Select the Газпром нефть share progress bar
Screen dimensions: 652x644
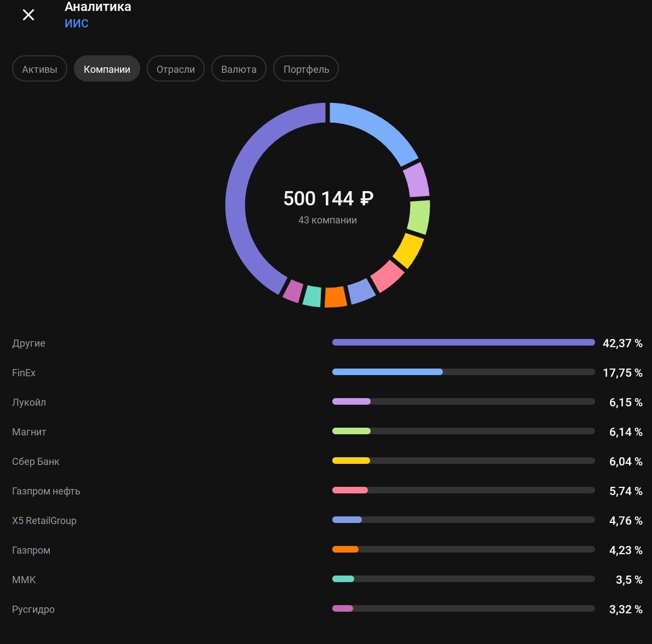(464, 490)
